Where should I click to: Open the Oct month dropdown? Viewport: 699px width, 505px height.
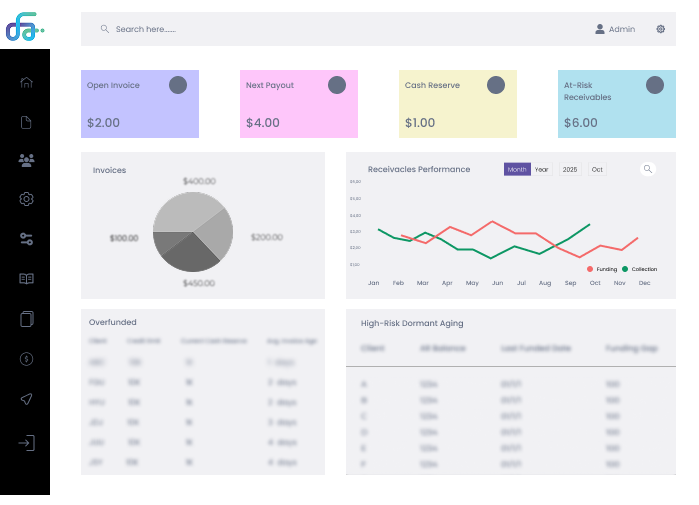[x=597, y=169]
